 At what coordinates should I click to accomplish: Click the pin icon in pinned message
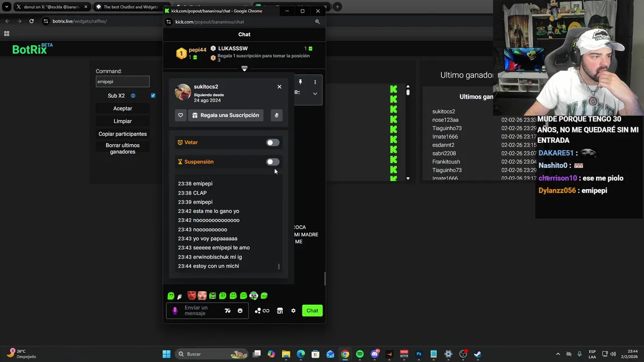[300, 82]
